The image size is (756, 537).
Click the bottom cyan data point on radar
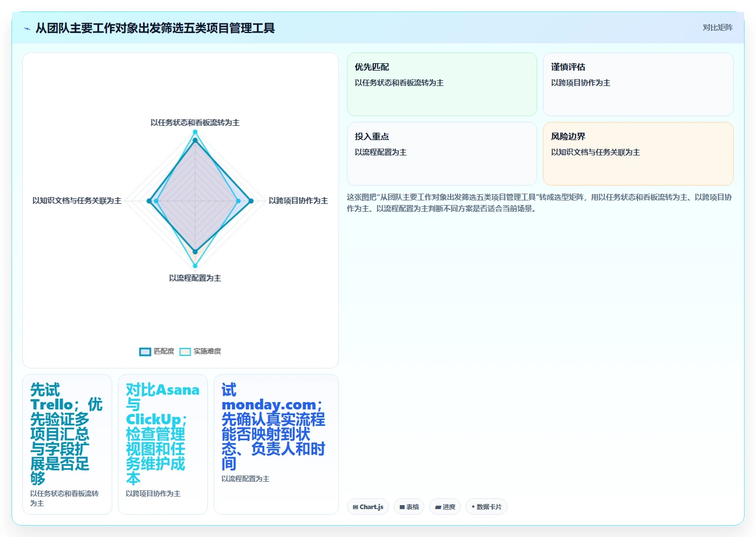pyautogui.click(x=195, y=265)
